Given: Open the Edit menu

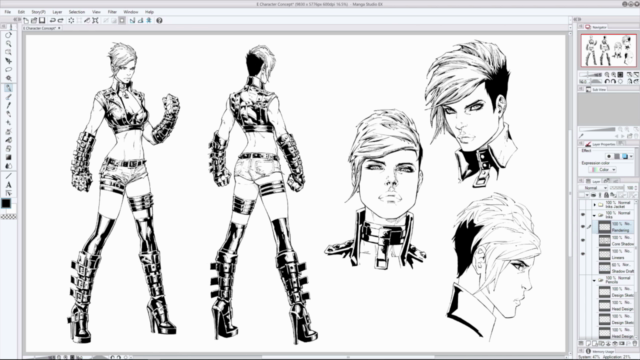Looking at the screenshot, I should coord(21,12).
